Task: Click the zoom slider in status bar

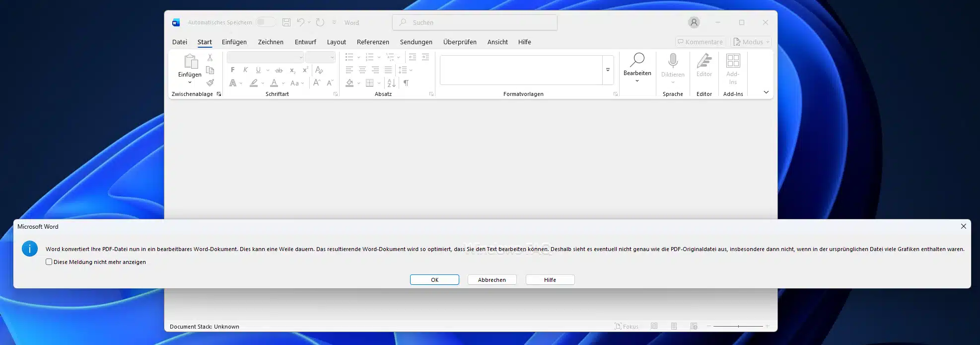Action: (x=738, y=327)
